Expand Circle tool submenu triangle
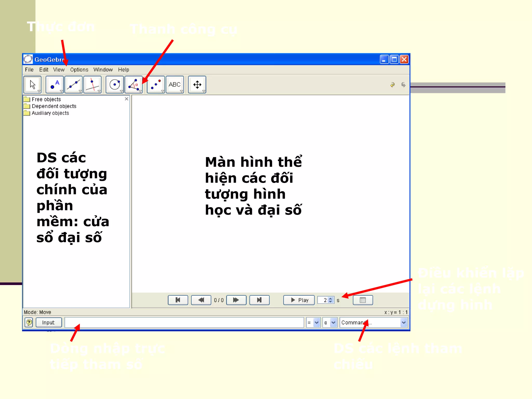This screenshot has width=532, height=399. coord(121,91)
